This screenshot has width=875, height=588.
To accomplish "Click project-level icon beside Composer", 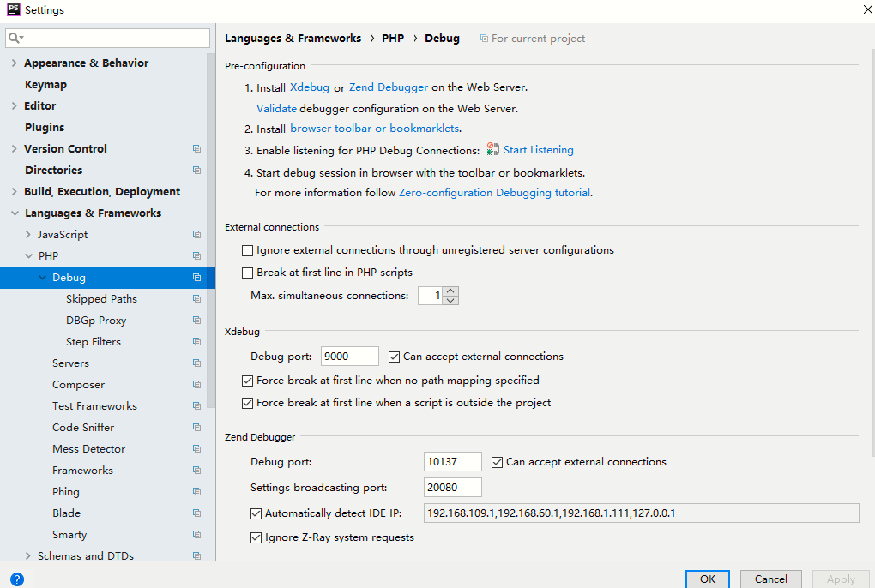I will tap(196, 385).
